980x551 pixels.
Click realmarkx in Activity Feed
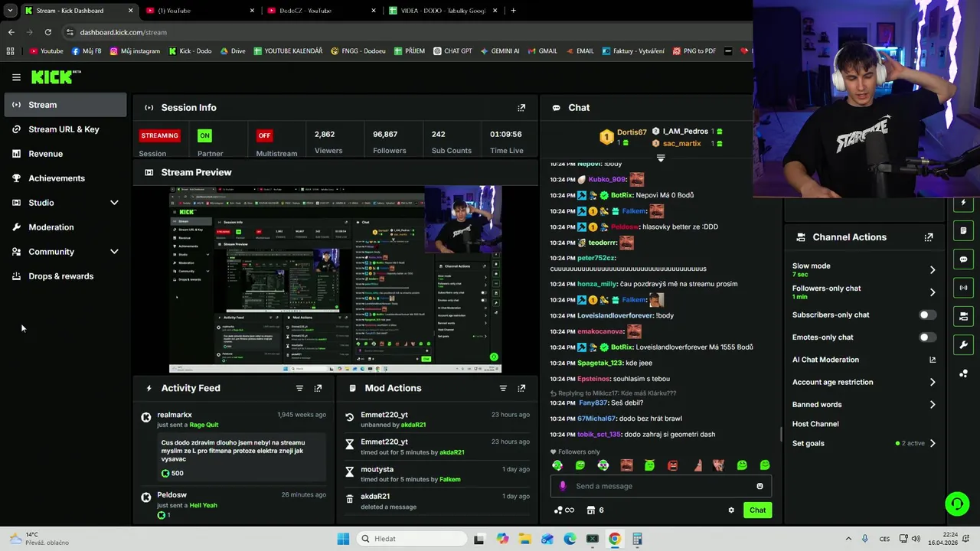coord(175,415)
